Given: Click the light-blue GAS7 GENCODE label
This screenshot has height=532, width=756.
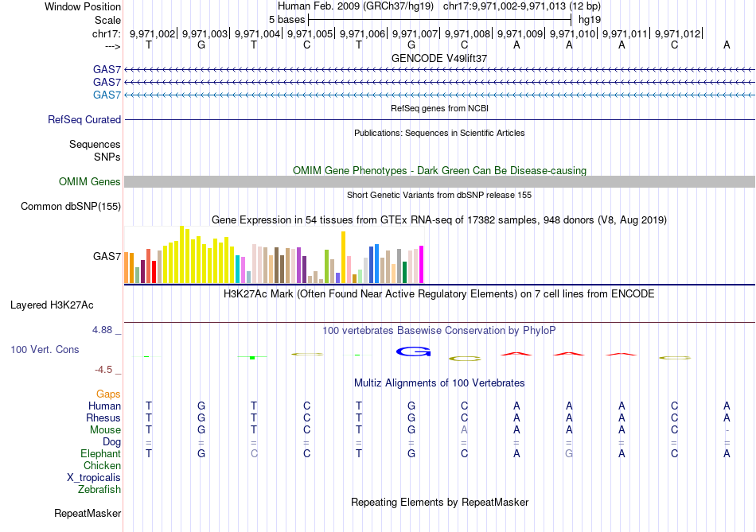Looking at the screenshot, I should 107,95.
